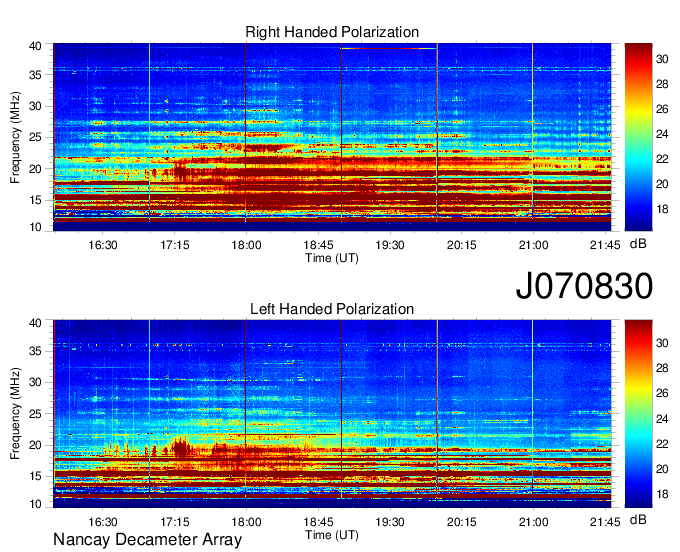This screenshot has width=680, height=552.
Task: Click the 30 dB label on bottom colorbar
Action: [662, 343]
